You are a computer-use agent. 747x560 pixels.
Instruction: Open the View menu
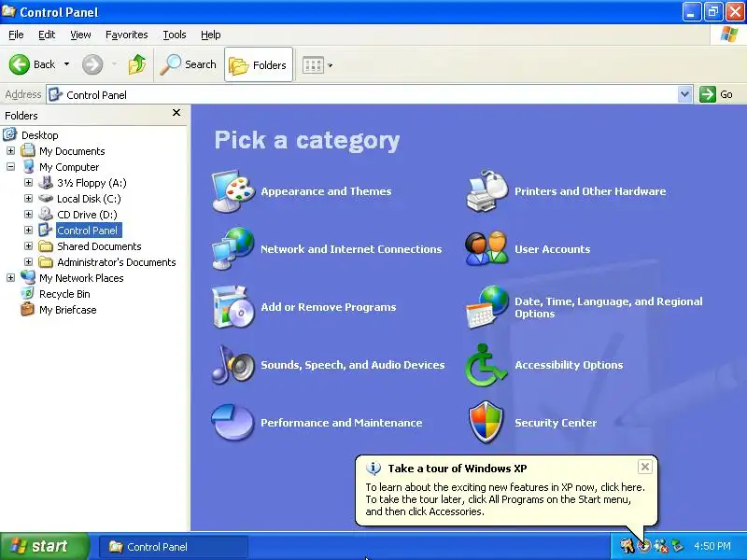click(80, 35)
